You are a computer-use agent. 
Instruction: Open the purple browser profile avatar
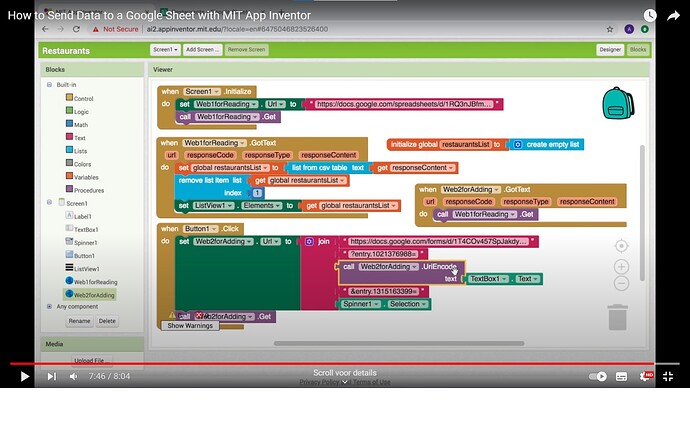[629, 29]
